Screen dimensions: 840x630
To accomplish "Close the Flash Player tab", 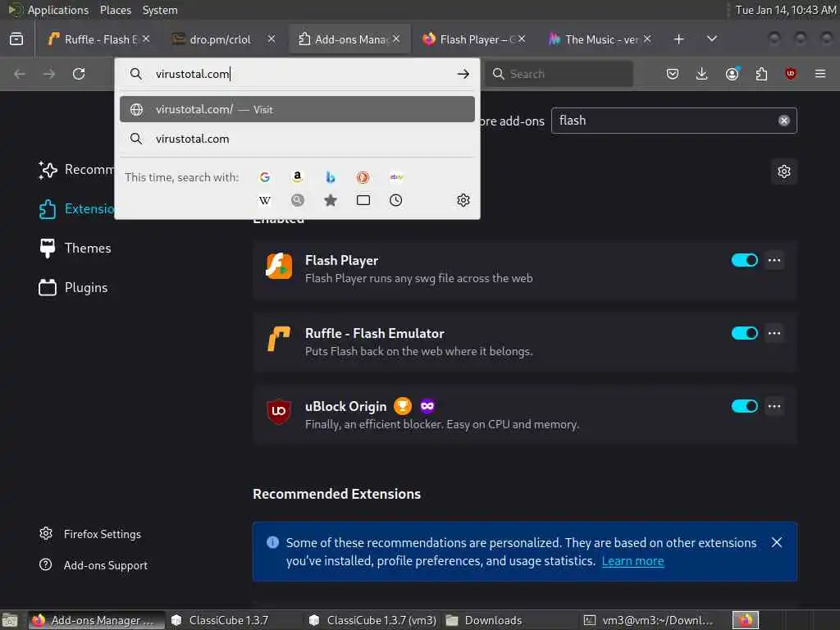I will pos(522,39).
